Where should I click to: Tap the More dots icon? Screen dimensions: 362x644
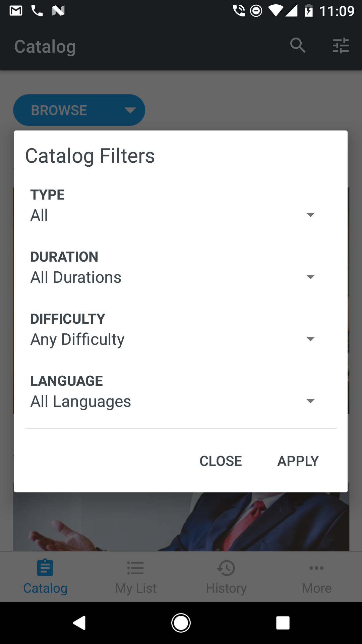(x=316, y=568)
